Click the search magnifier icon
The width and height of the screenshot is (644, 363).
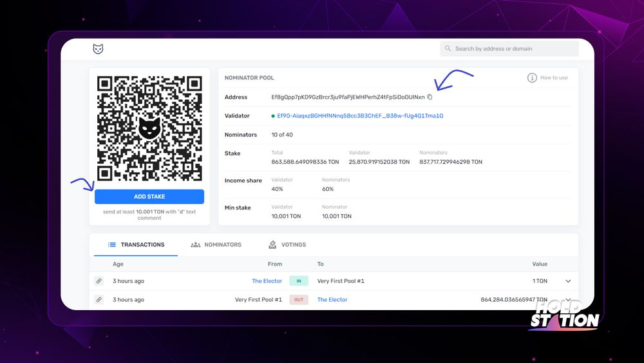coord(448,48)
